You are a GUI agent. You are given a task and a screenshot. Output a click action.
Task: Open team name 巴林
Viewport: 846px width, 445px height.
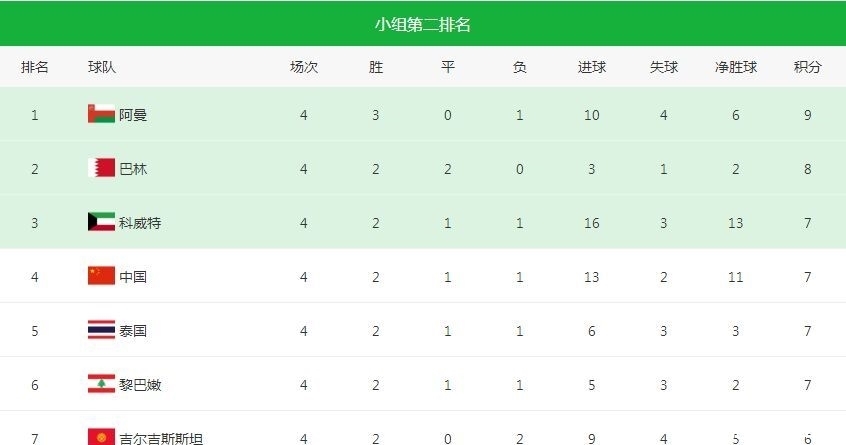click(133, 169)
